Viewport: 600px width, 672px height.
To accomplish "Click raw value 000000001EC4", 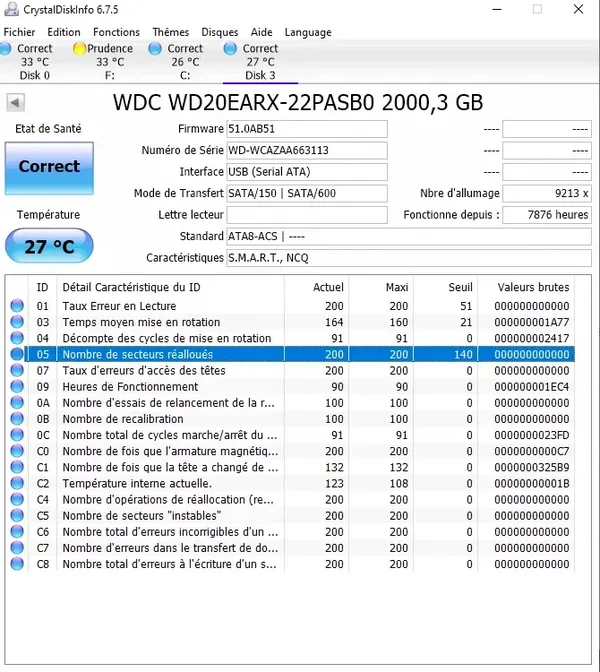I will click(x=531, y=387).
